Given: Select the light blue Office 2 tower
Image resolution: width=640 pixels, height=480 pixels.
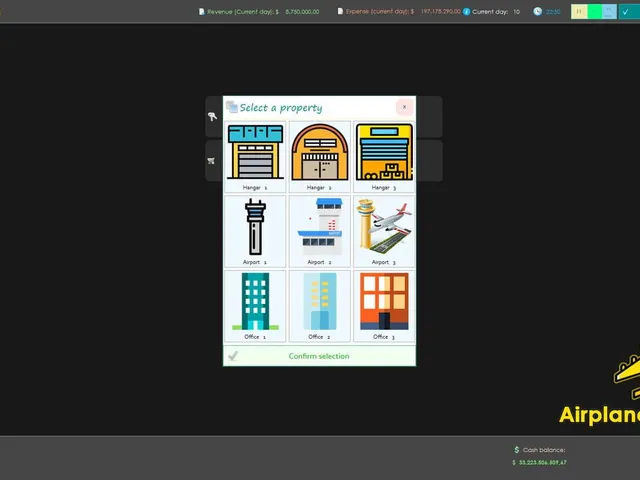Looking at the screenshot, I should coord(320,306).
